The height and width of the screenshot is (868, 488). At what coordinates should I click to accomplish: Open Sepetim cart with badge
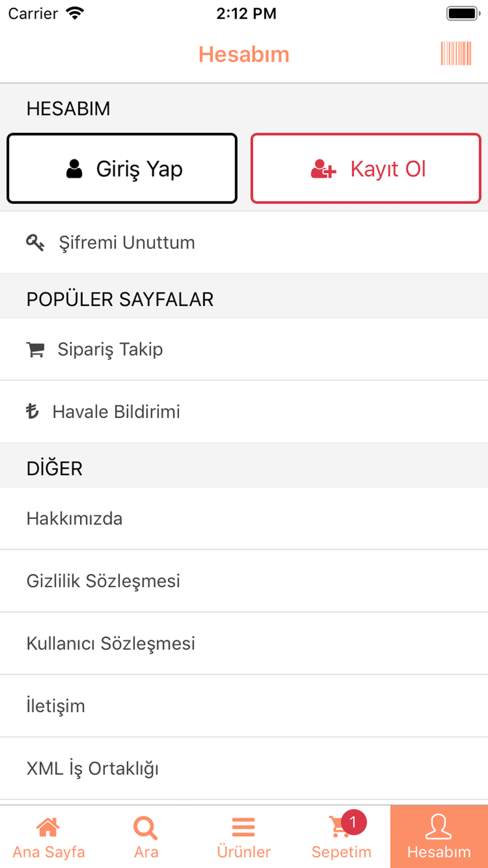342,837
